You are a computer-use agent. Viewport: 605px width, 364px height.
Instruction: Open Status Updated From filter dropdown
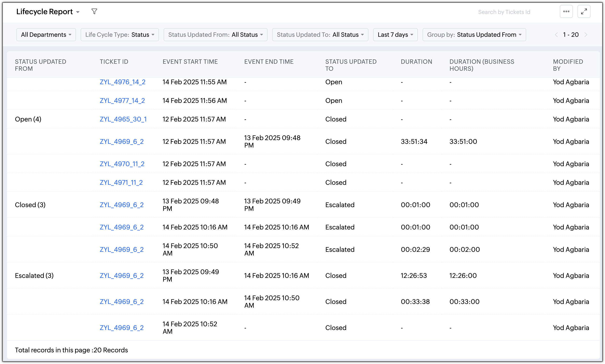point(215,35)
